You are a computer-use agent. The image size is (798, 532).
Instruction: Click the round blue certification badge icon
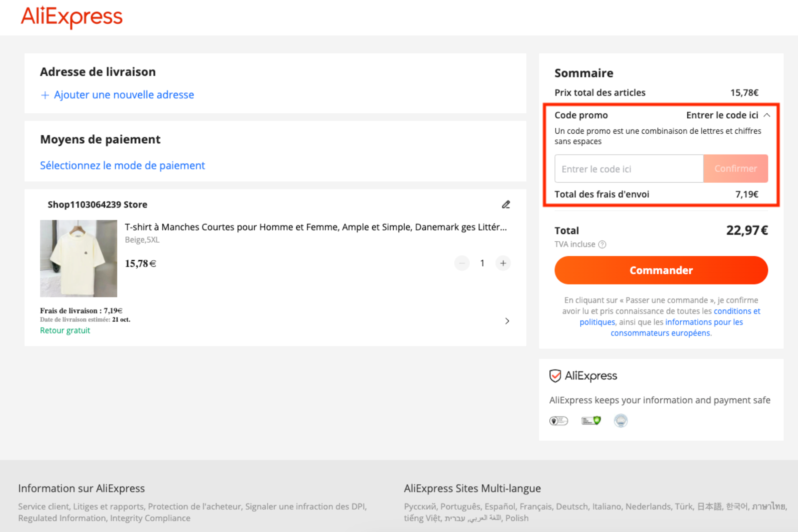tap(621, 421)
